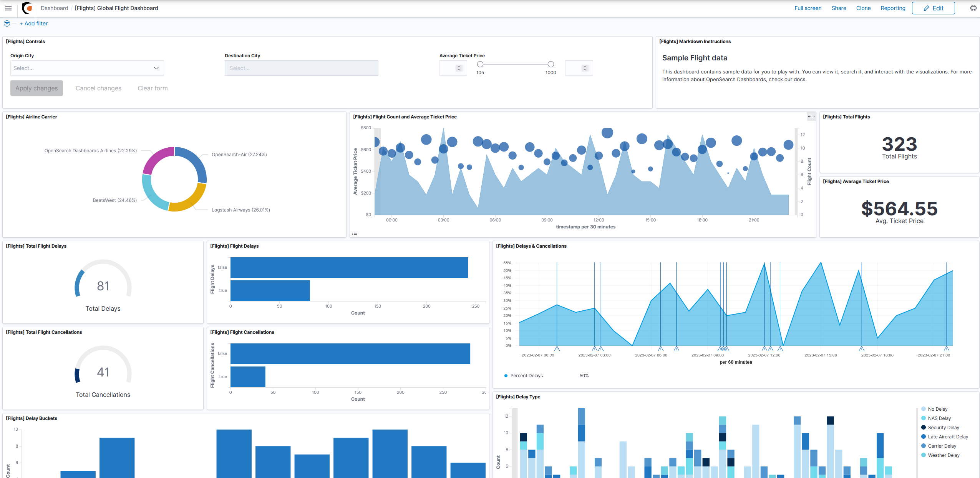980x478 pixels.
Task: Click OpenSearch Dashboards Airlines (22.29%) label
Action: pyautogui.click(x=91, y=151)
